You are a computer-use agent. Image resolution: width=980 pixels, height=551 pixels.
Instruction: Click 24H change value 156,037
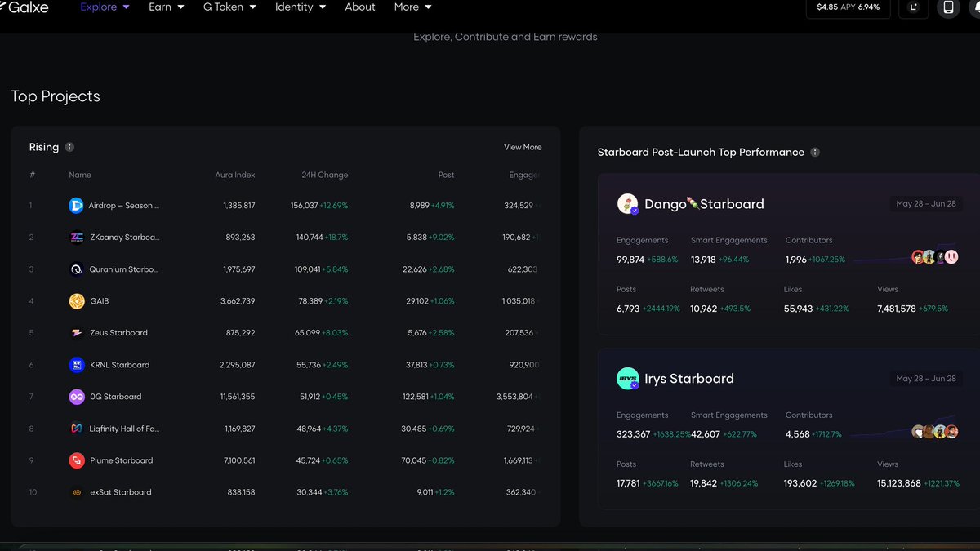click(x=305, y=206)
